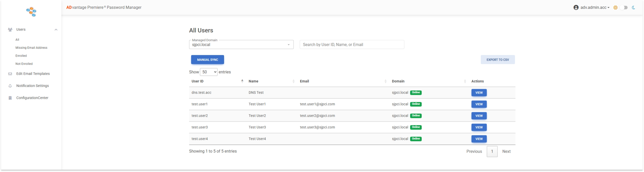Click View for test.user4
Screen dimensions: 644x172
tap(479, 139)
